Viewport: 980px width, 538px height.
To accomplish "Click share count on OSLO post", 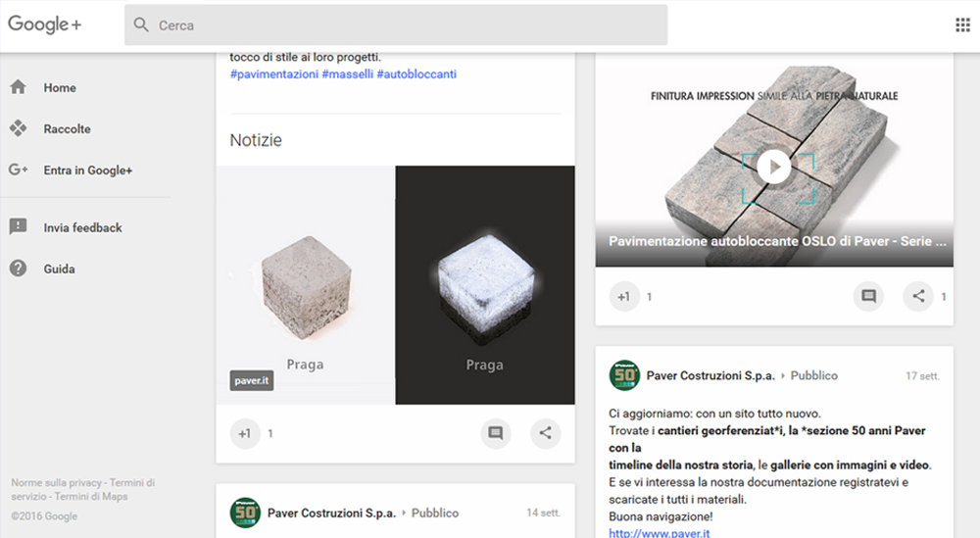I will [x=943, y=297].
